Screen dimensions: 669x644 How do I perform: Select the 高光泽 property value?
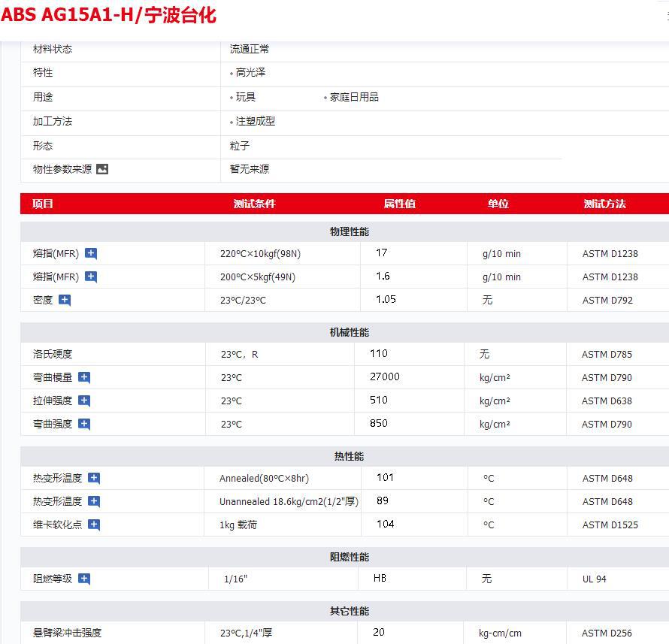pyautogui.click(x=250, y=72)
